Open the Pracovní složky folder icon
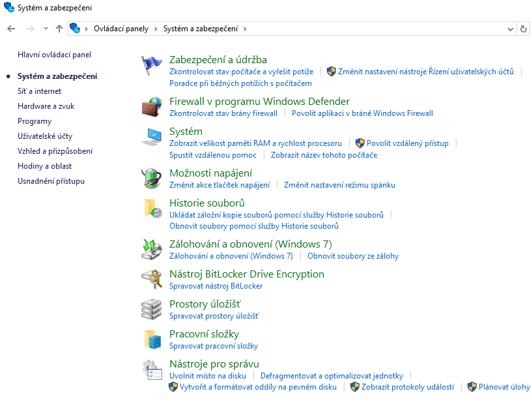This screenshot has width=532, height=400. tap(152, 339)
